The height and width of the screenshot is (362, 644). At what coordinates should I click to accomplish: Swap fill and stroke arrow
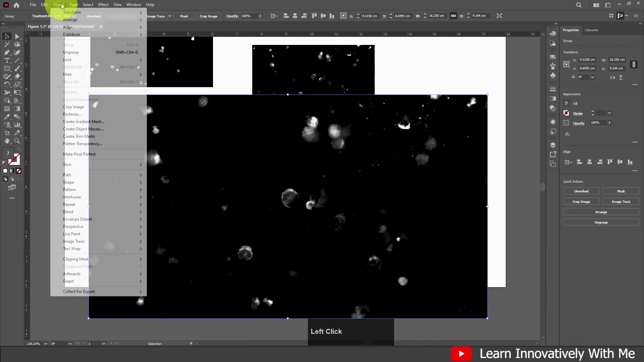pos(19,149)
